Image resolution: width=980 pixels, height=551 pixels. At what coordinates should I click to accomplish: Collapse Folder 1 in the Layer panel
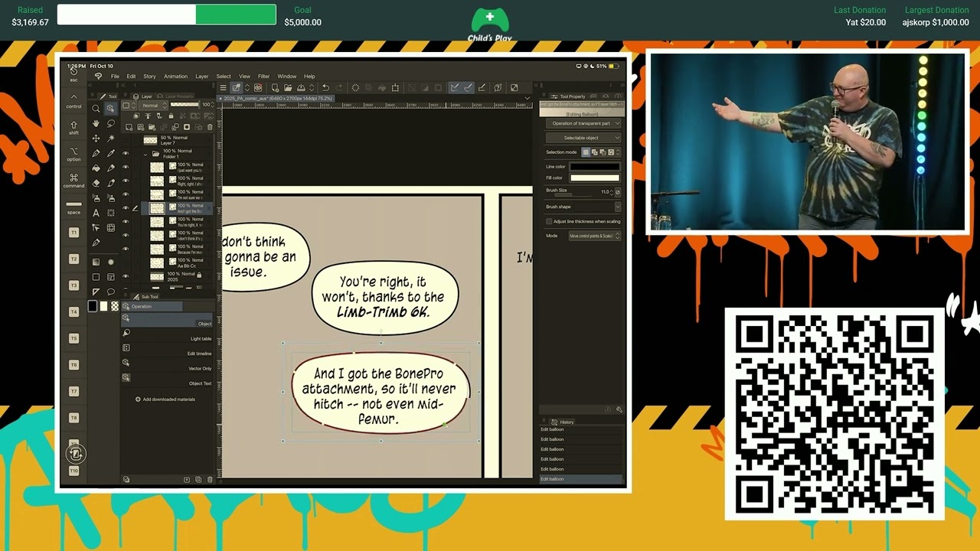[x=145, y=154]
